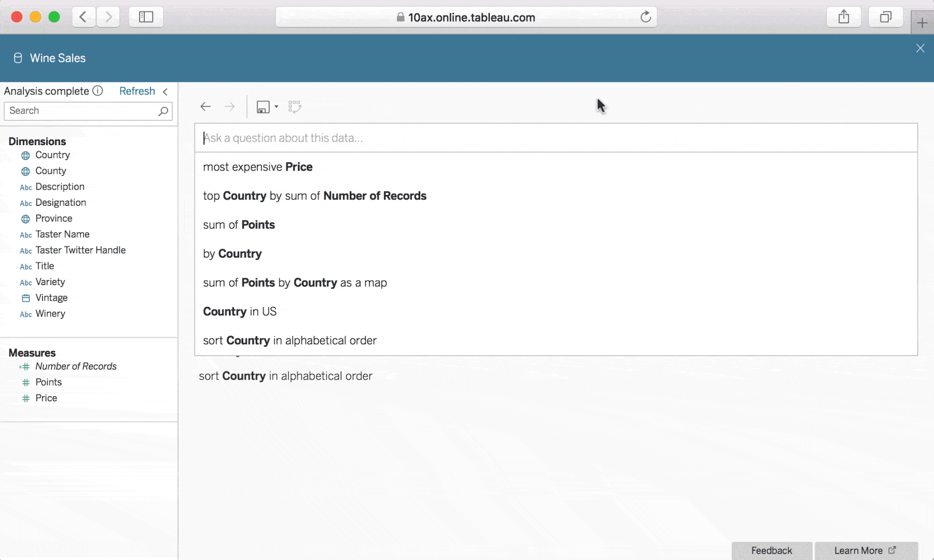Click the hash icon beside Price

tap(25, 398)
